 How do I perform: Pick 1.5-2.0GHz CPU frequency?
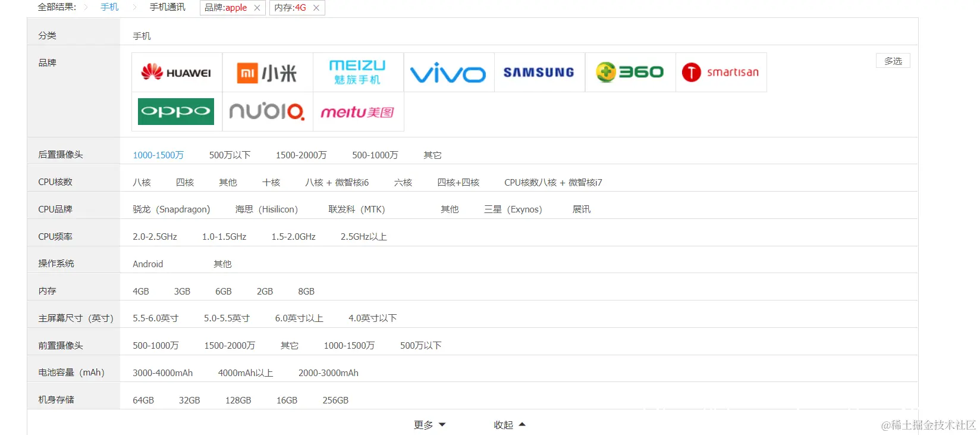294,237
